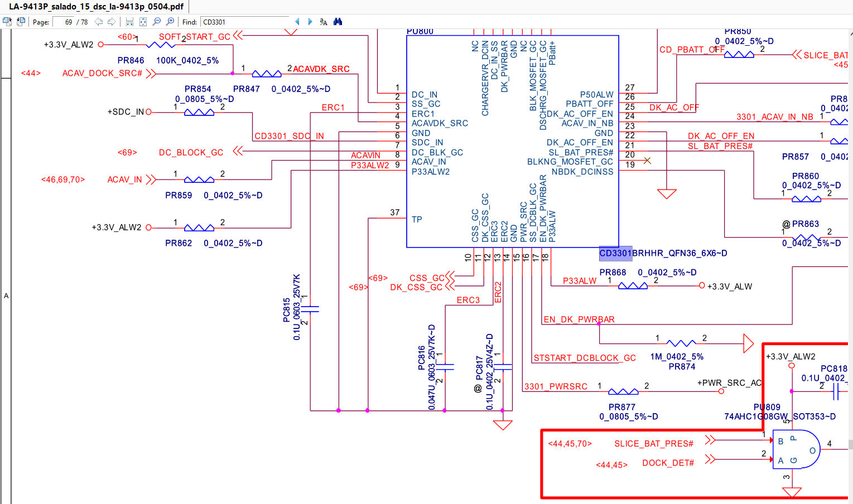Go to the next page with the right arrow
The height and width of the screenshot is (504, 853).
[112, 22]
